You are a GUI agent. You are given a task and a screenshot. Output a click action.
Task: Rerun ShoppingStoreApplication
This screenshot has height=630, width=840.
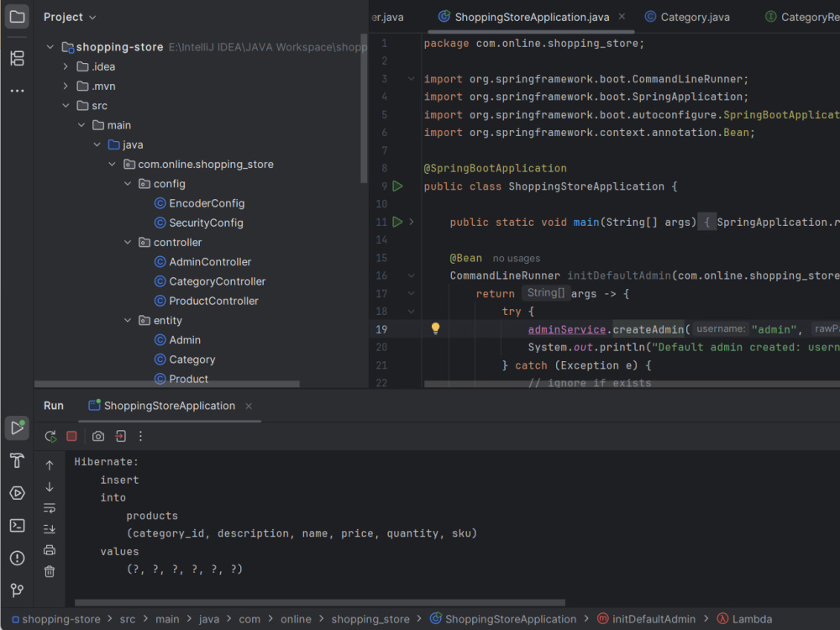pos(51,436)
